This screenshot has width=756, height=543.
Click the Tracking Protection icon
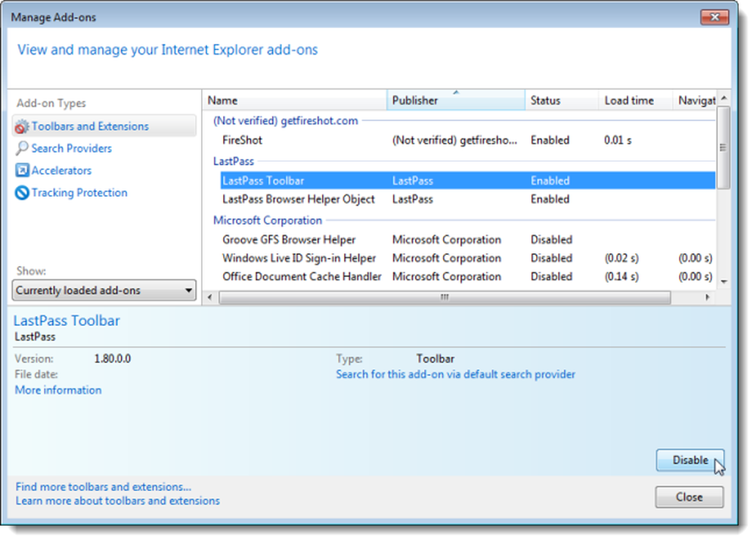point(22,193)
